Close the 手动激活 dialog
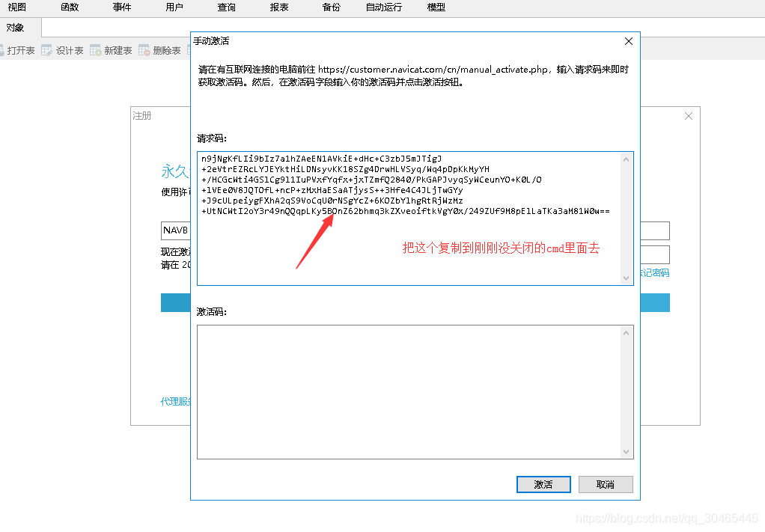Viewport: 765px width, 532px height. pos(629,41)
